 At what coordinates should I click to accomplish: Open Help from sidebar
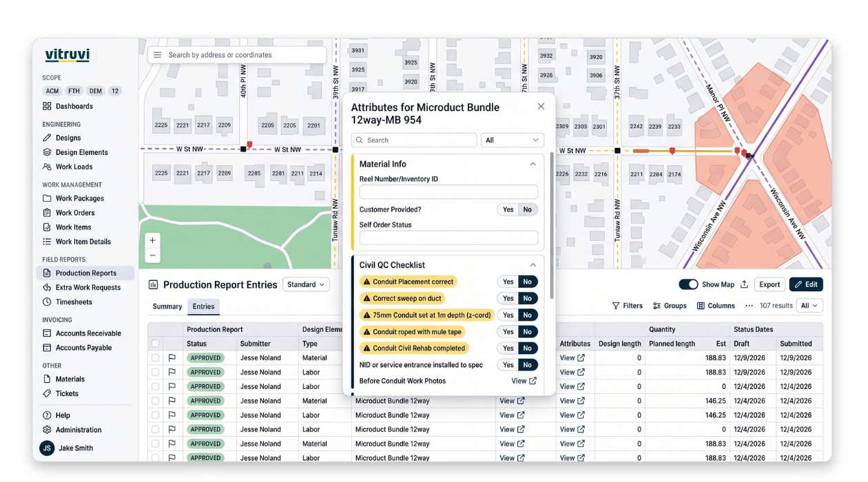pos(56,415)
